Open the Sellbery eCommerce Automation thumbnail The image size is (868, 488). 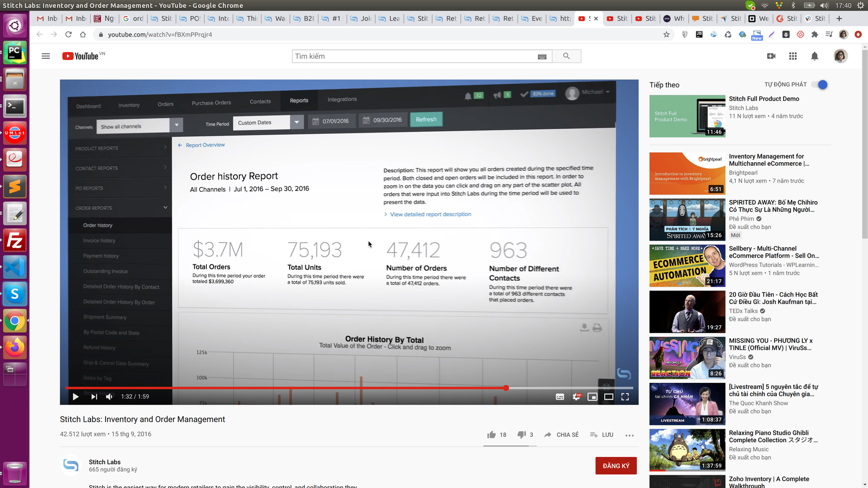687,266
